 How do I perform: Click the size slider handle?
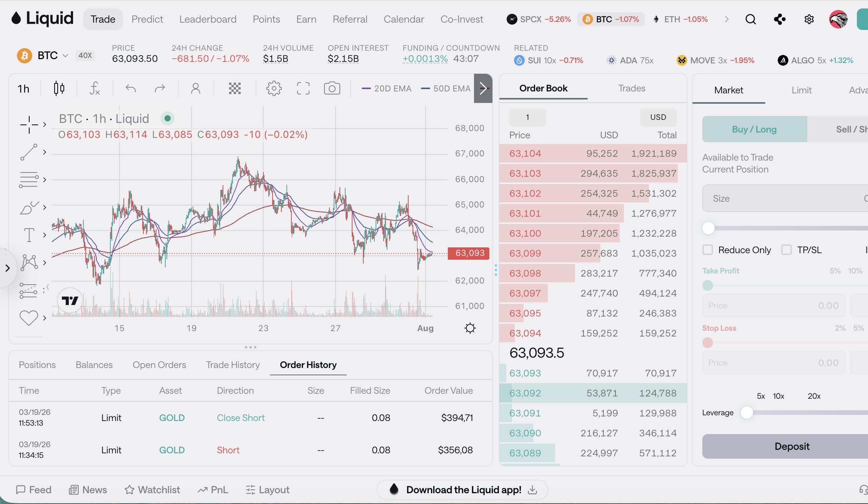[708, 228]
